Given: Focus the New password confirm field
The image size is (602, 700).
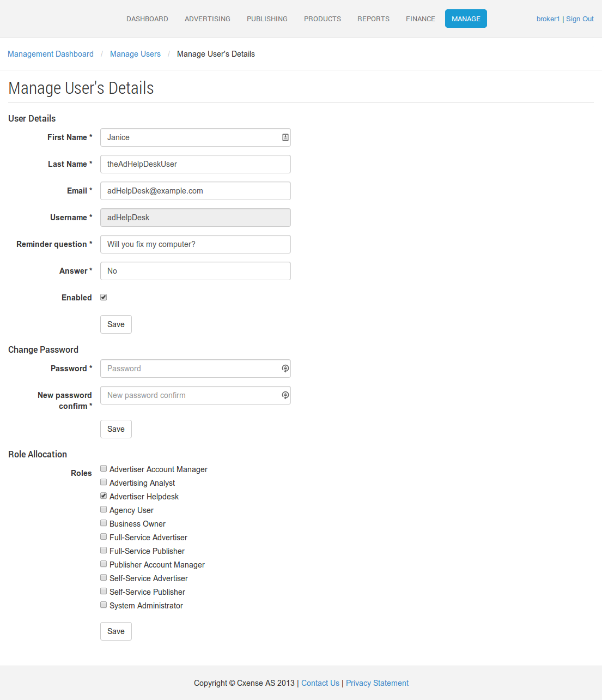Looking at the screenshot, I should (x=196, y=395).
